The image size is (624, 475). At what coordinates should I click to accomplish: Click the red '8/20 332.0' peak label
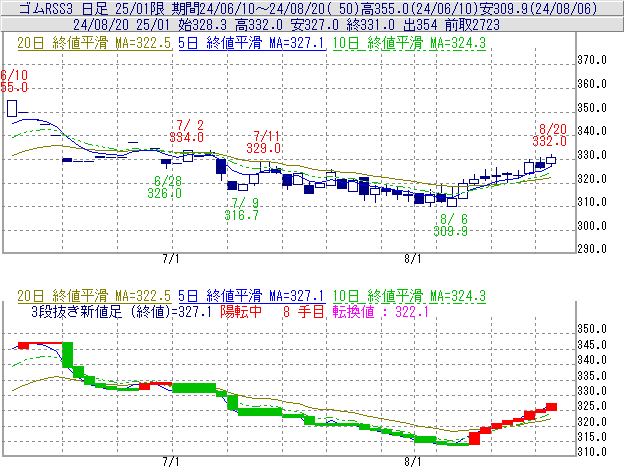[x=550, y=135]
